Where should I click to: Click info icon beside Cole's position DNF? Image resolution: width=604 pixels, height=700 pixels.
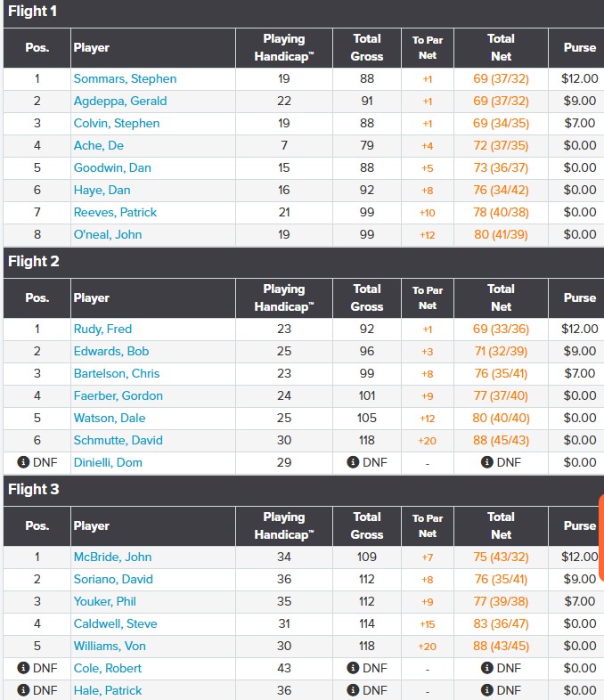(x=23, y=668)
